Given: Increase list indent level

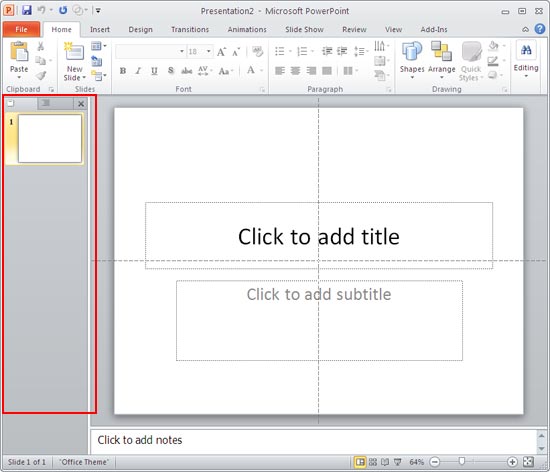Looking at the screenshot, I should pos(342,52).
